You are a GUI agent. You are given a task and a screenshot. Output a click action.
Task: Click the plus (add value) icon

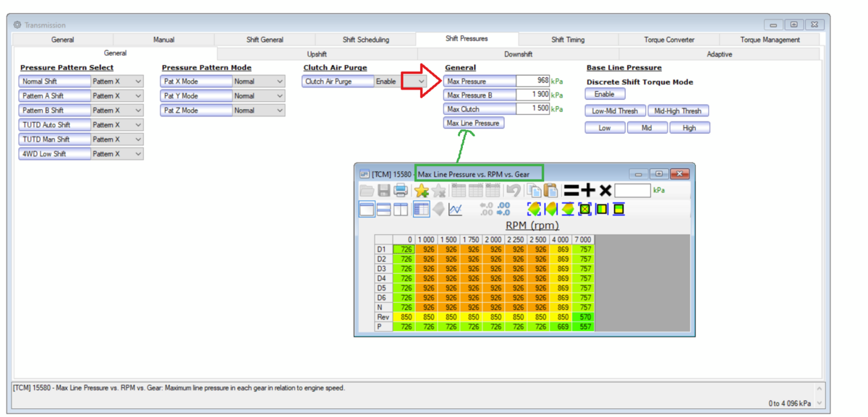pos(588,191)
